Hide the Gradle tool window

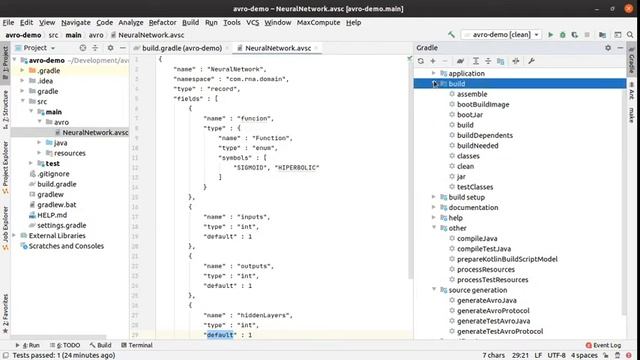(620, 48)
